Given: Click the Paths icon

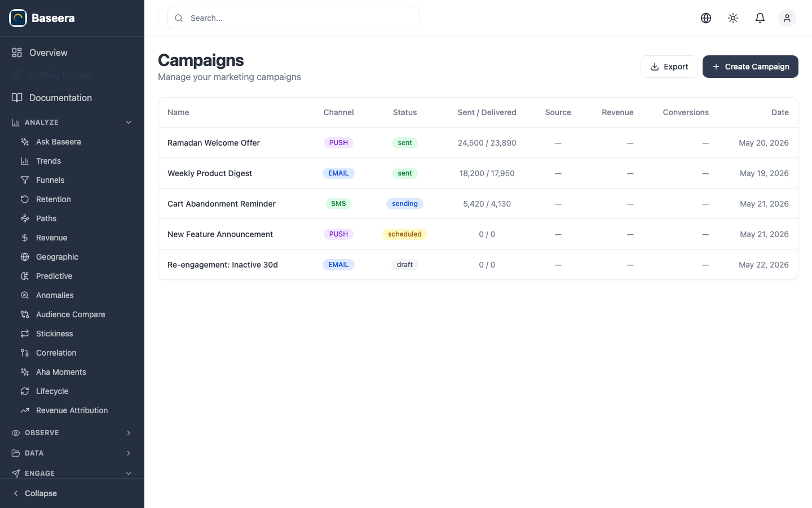Looking at the screenshot, I should click(25, 218).
